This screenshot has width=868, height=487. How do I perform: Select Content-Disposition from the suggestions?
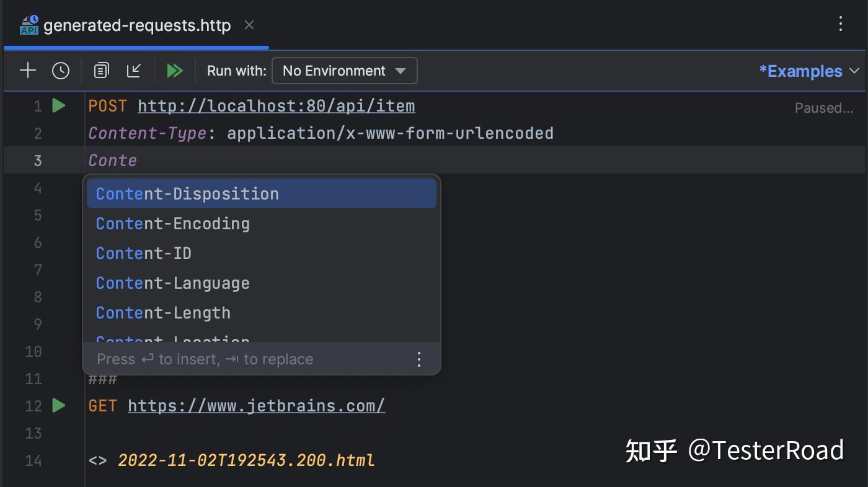click(x=187, y=193)
